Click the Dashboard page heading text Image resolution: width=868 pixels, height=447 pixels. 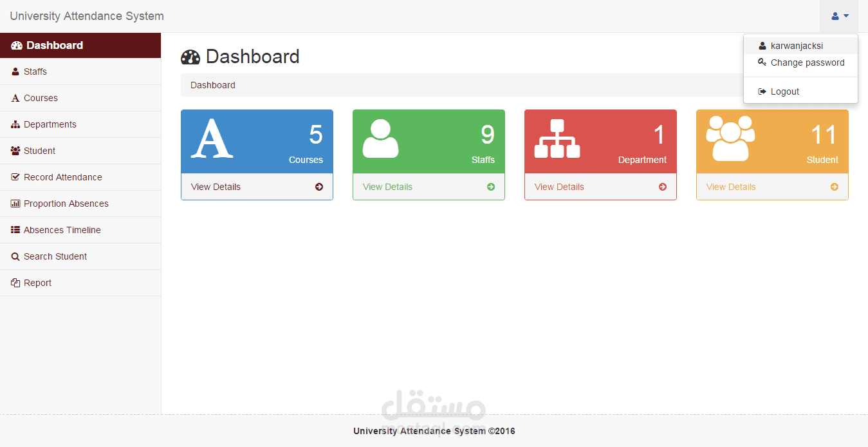tap(253, 57)
